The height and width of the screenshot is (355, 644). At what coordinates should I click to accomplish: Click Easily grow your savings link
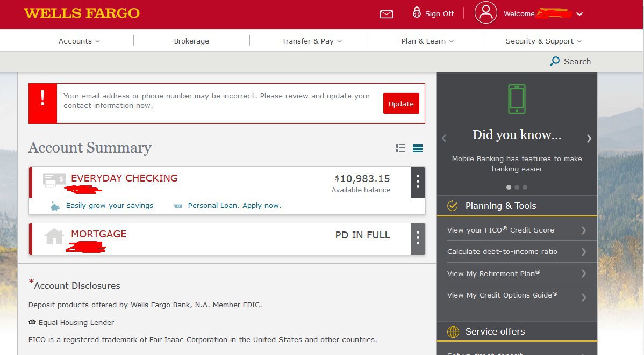(110, 206)
